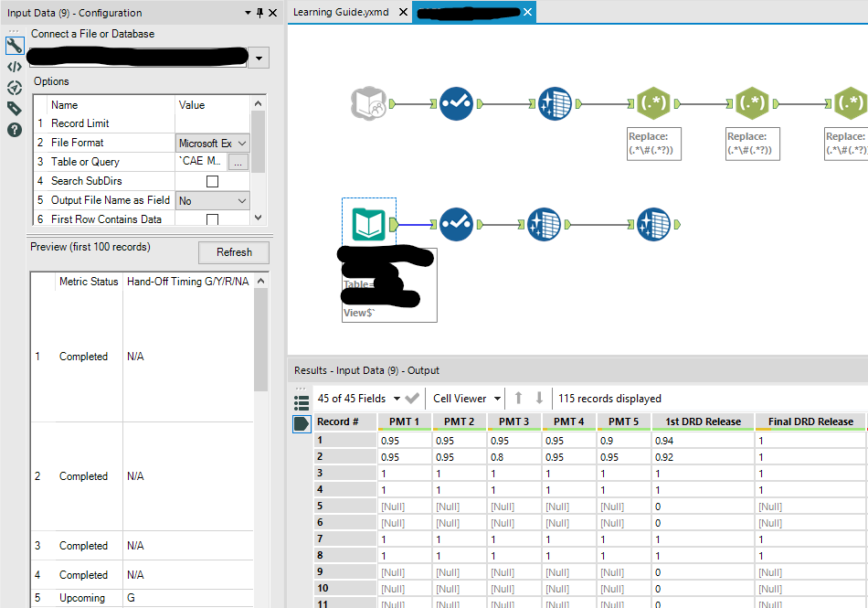The height and width of the screenshot is (608, 868).
Task: Open the Annotation tag icon in the sidebar
Action: click(14, 108)
